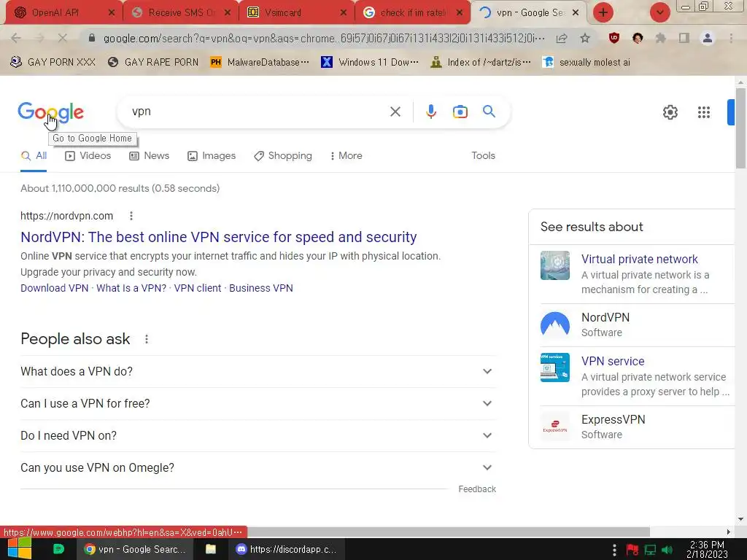Open the More search filters dropdown
Image resolution: width=747 pixels, height=560 pixels.
[346, 156]
